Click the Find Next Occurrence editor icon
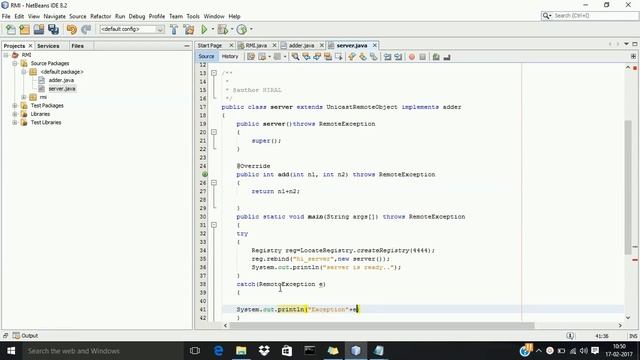This screenshot has height=360, width=640. 317,57
